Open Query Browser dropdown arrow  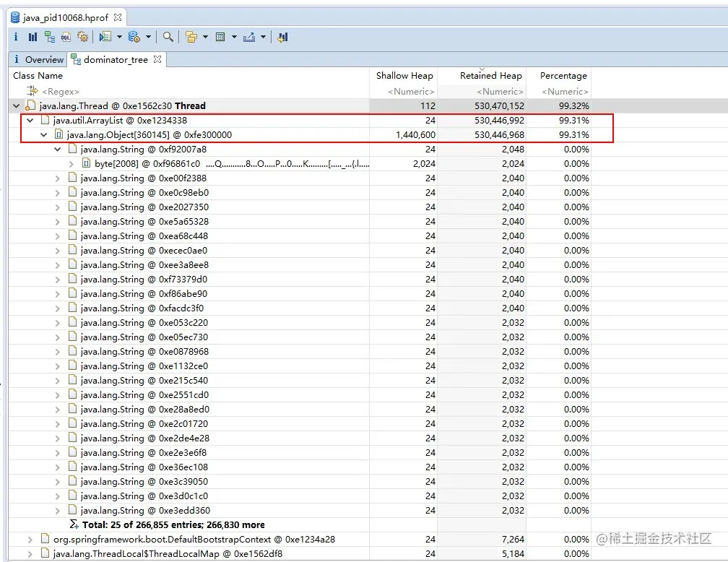click(149, 37)
